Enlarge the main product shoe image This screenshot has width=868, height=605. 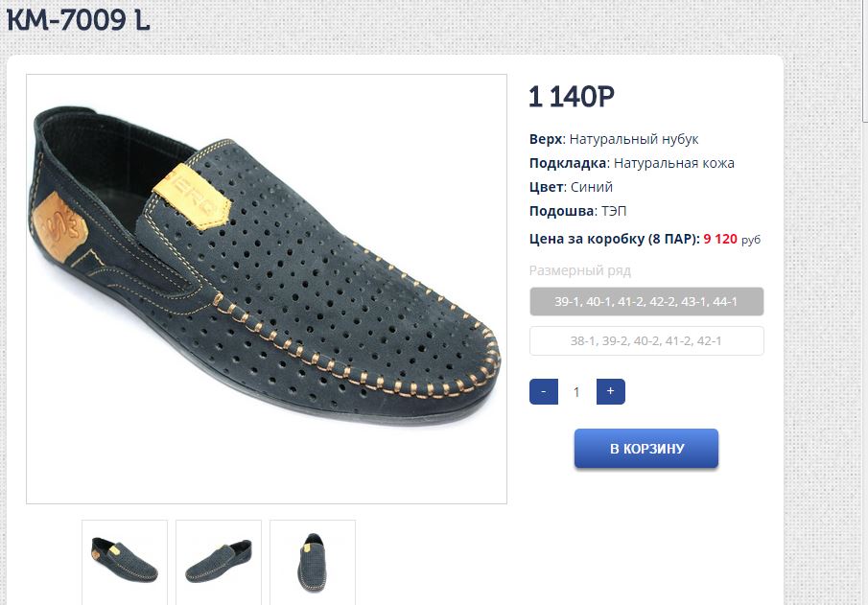point(267,289)
